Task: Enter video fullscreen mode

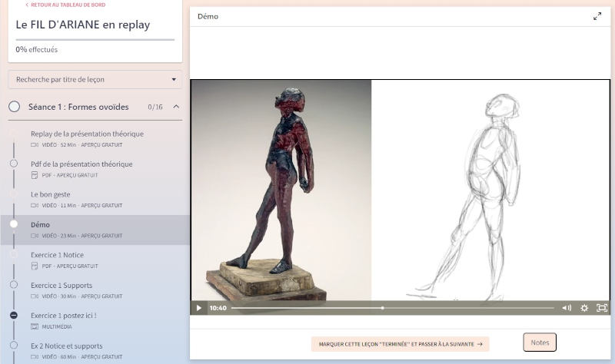Action: 602,308
